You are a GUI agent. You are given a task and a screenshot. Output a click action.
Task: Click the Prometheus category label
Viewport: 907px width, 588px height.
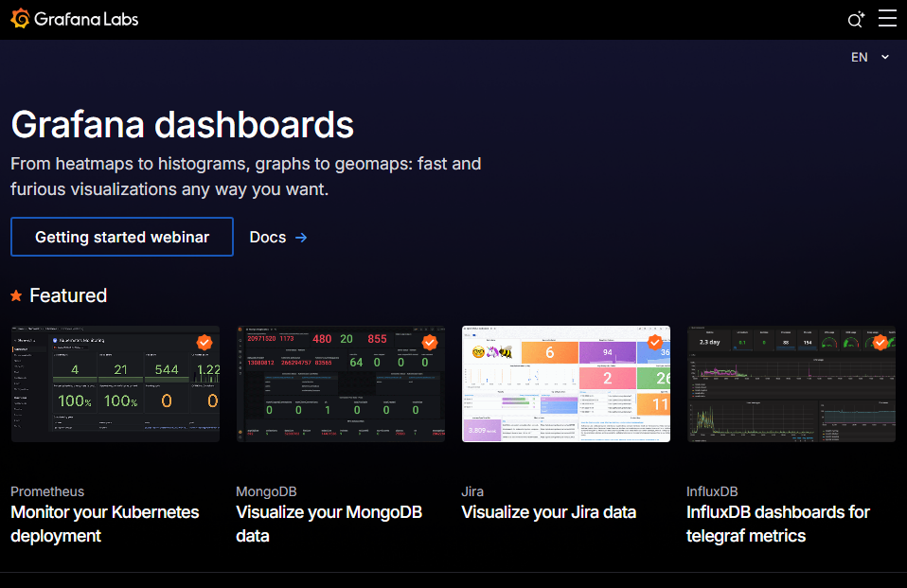point(47,491)
